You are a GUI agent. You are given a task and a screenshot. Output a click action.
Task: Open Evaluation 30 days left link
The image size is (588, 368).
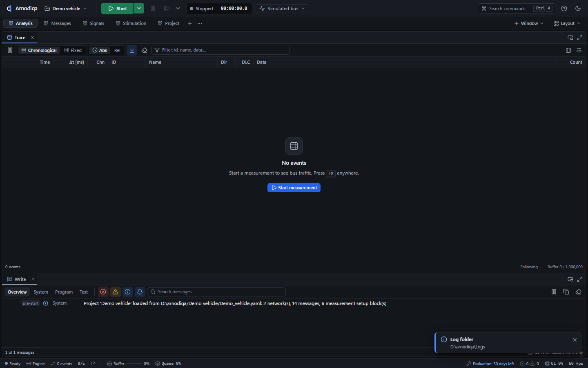point(490,364)
